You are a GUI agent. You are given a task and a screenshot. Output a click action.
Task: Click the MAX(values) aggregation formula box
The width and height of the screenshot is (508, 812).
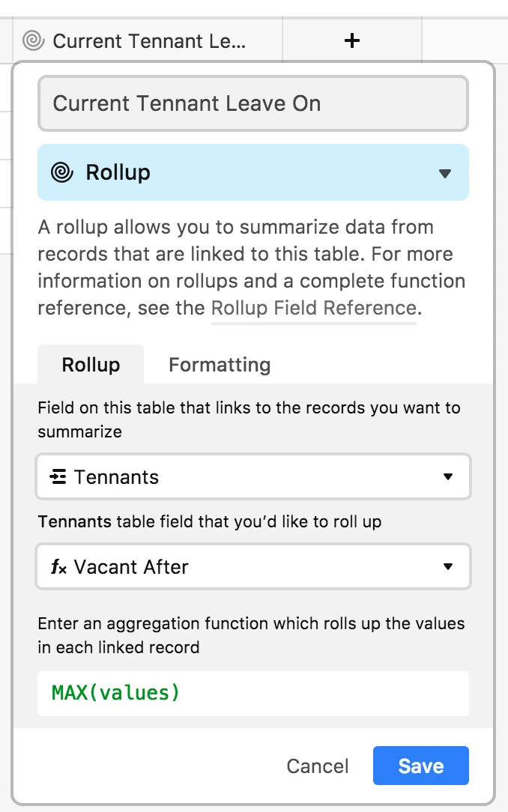click(253, 694)
